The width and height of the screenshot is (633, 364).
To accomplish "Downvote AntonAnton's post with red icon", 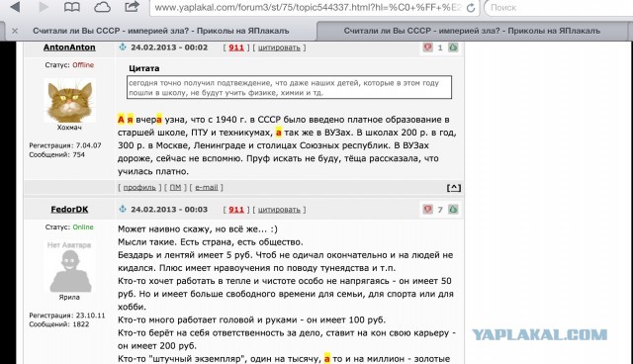I will [427, 47].
